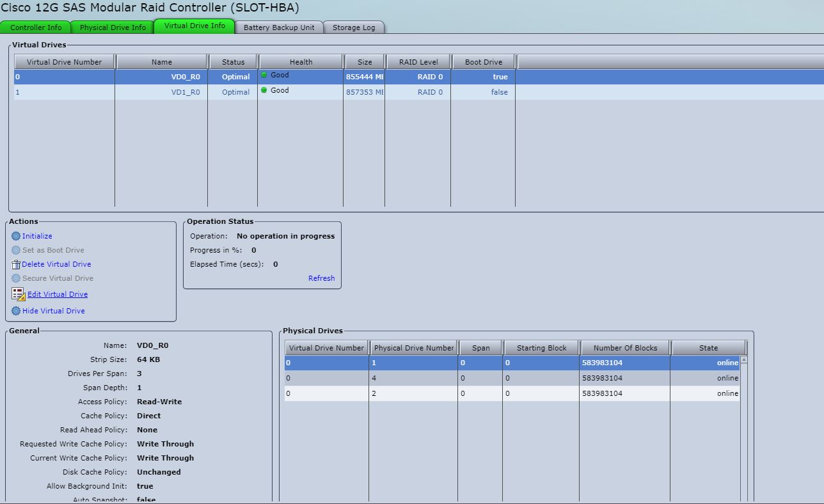The image size is (824, 504).
Task: Click the Set as Boot Drive gear icon
Action: click(x=15, y=250)
